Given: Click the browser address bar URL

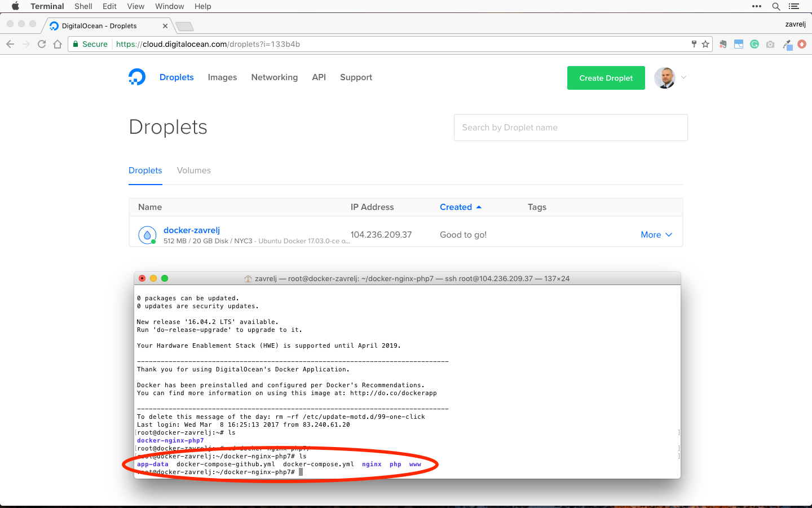Looking at the screenshot, I should [208, 44].
